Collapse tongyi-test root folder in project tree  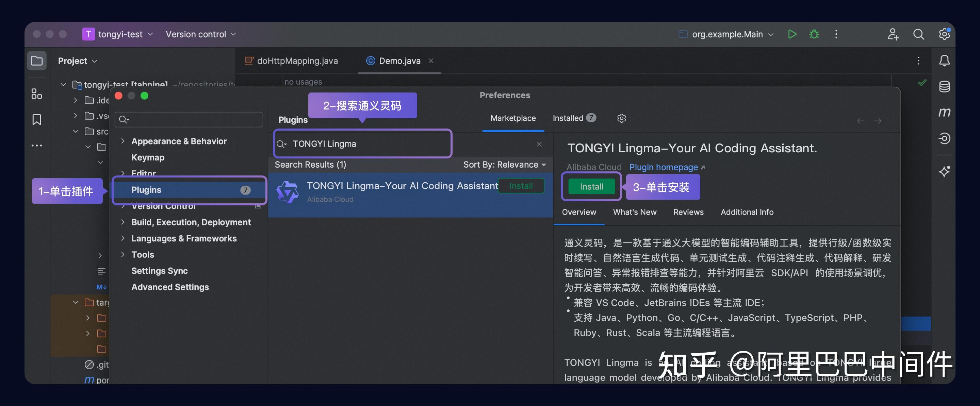[x=63, y=84]
